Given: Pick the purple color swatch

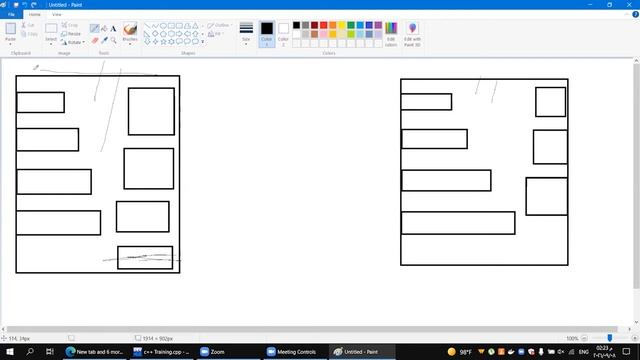Looking at the screenshot, I should click(x=378, y=25).
